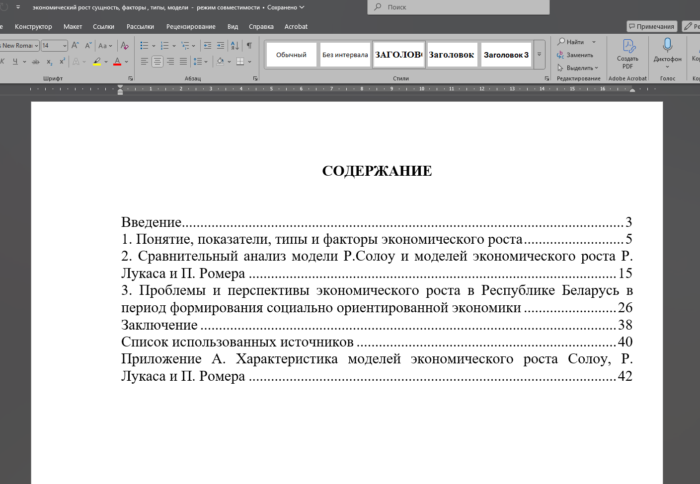
Task: Decrease font size with shrink font icon
Action: click(x=88, y=46)
